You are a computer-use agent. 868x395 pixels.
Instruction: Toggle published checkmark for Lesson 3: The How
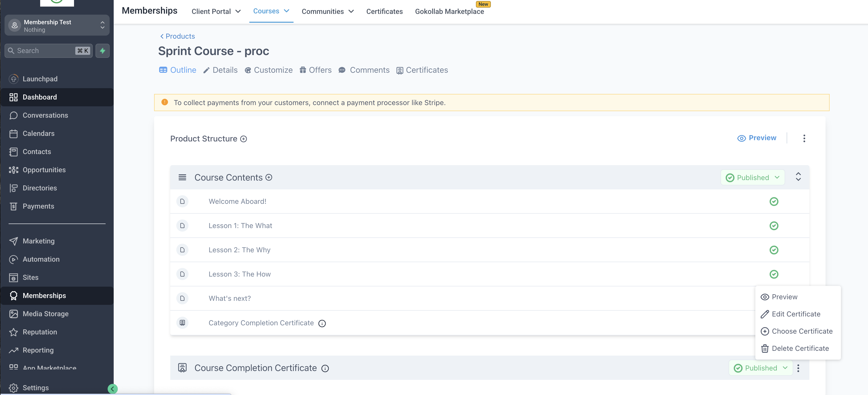tap(774, 274)
